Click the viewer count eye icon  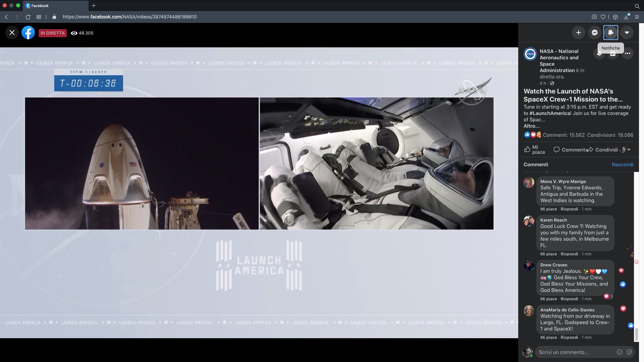[x=74, y=33]
